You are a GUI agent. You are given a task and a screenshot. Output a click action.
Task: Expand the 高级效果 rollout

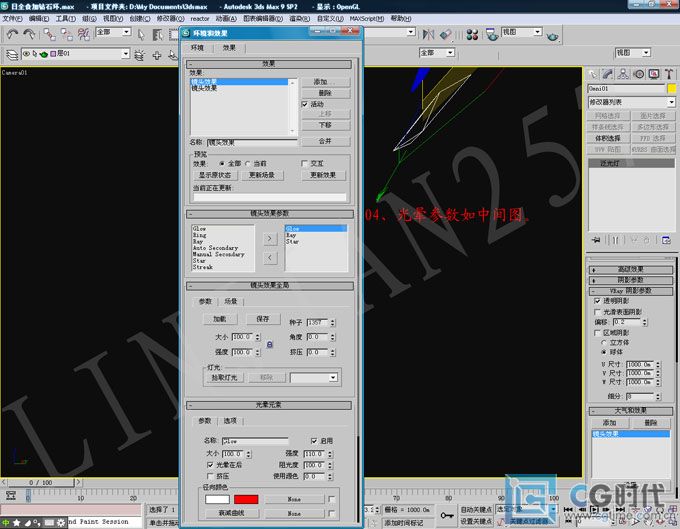(631, 270)
